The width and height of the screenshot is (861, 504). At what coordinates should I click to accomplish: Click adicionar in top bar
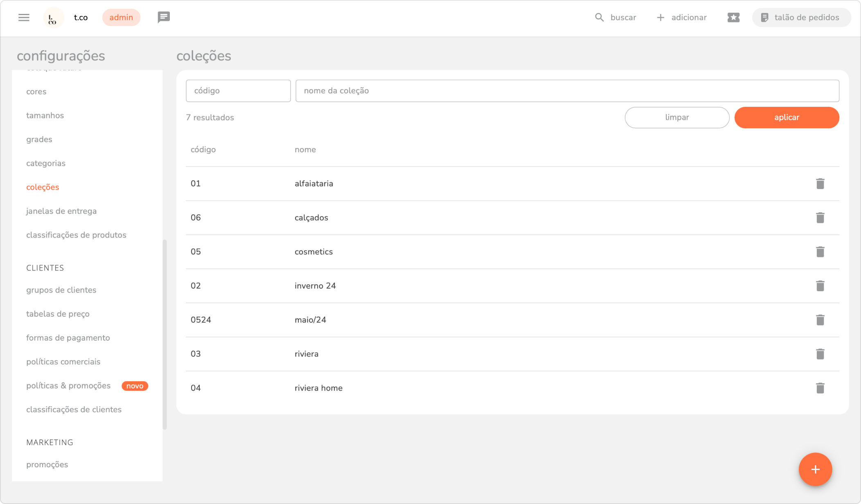click(x=681, y=18)
